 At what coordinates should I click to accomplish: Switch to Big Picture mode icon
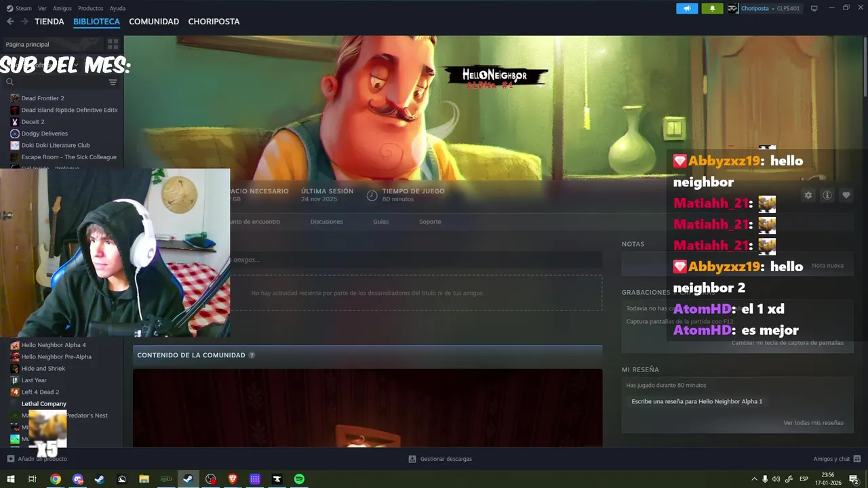tap(814, 8)
